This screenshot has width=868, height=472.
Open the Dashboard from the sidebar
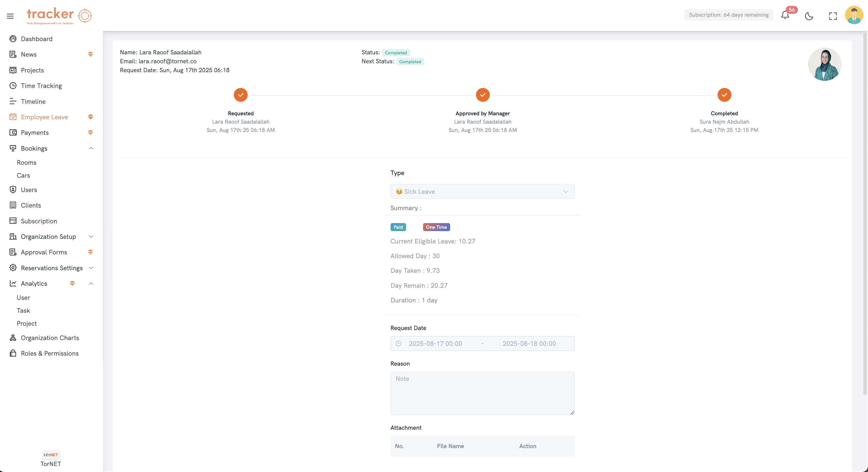click(37, 39)
